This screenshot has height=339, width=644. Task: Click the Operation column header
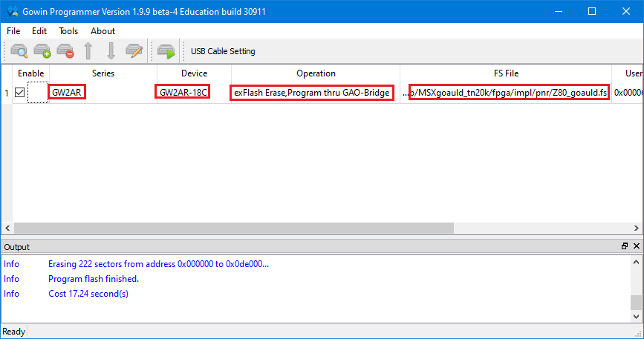point(316,73)
